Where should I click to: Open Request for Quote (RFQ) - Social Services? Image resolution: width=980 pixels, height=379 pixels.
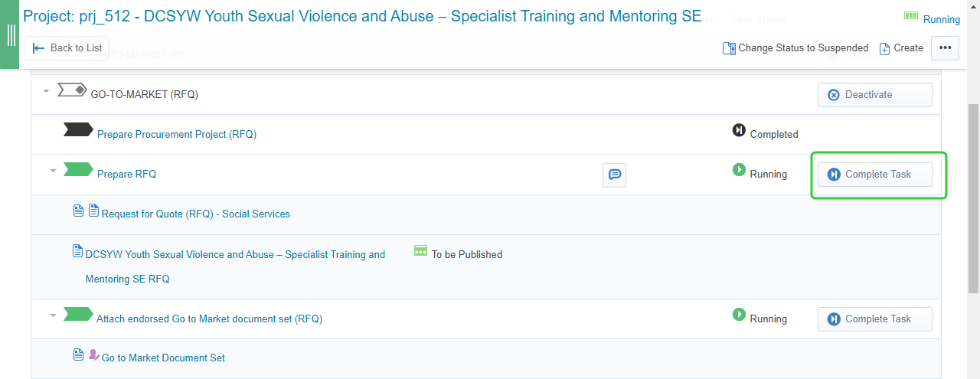pyautogui.click(x=196, y=214)
